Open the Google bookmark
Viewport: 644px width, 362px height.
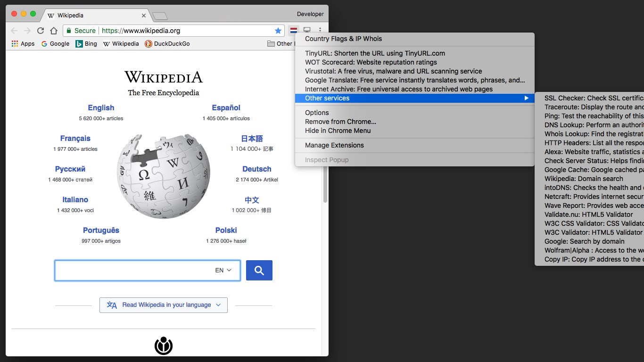55,44
